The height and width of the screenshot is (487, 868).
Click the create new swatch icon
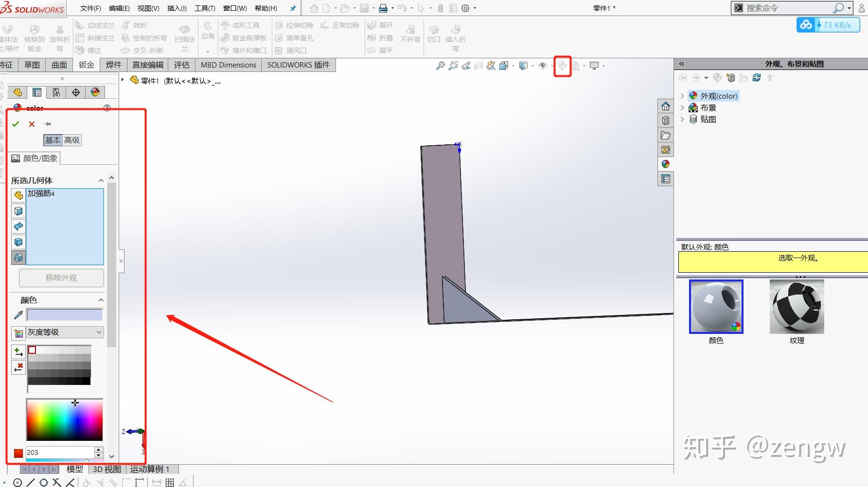click(x=18, y=333)
